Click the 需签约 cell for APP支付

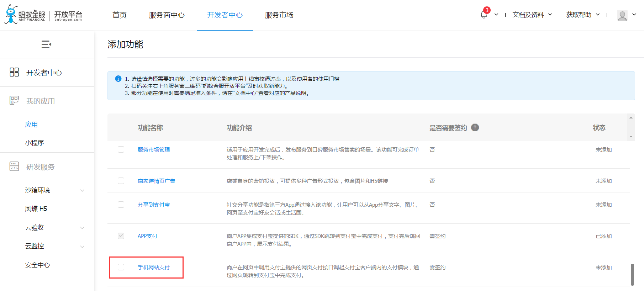437,236
